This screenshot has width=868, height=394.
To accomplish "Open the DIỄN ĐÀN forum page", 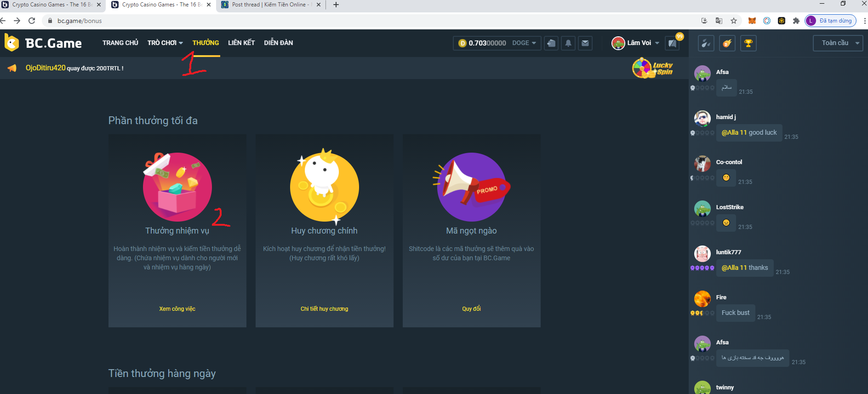I will point(278,43).
